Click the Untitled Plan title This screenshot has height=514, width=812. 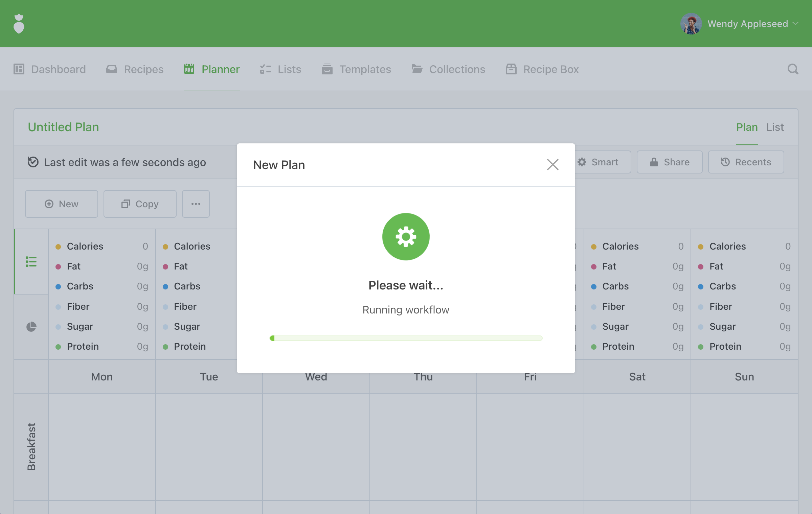63,127
